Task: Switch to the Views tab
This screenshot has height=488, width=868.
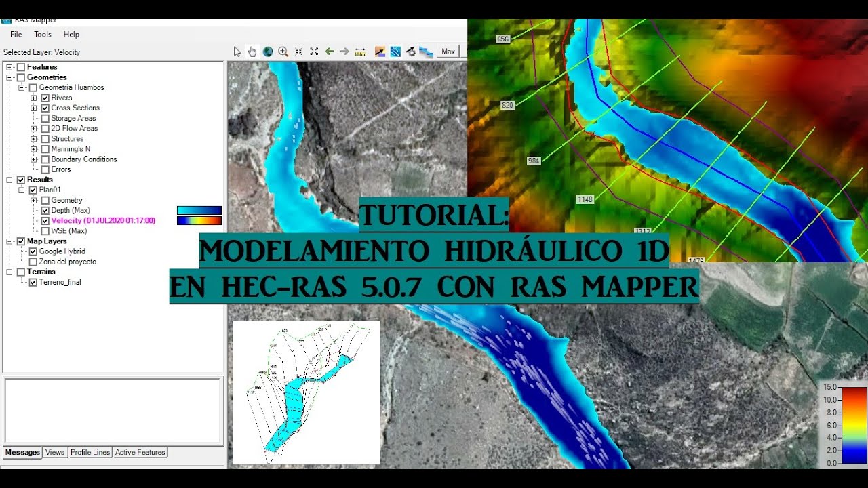Action: click(x=55, y=452)
